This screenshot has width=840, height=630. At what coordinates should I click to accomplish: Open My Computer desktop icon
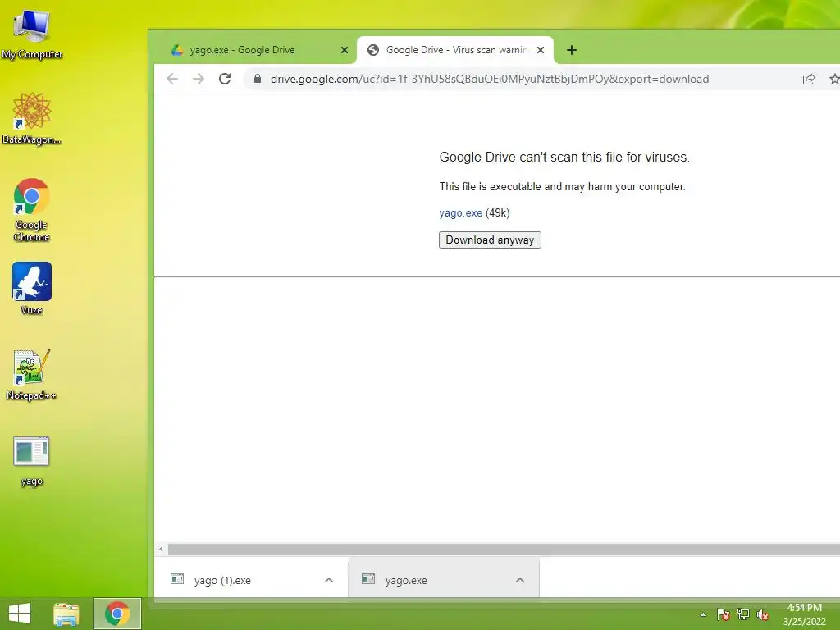coord(32,34)
